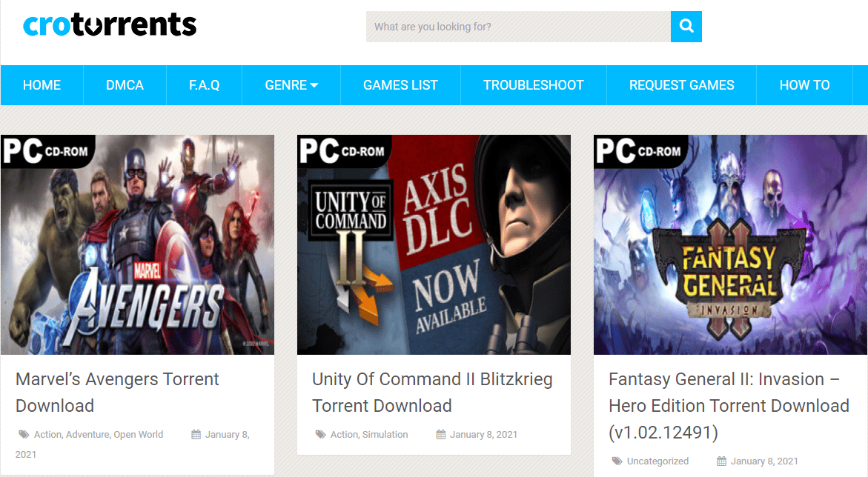
Task: Click the croTorrents site logo
Action: [109, 24]
